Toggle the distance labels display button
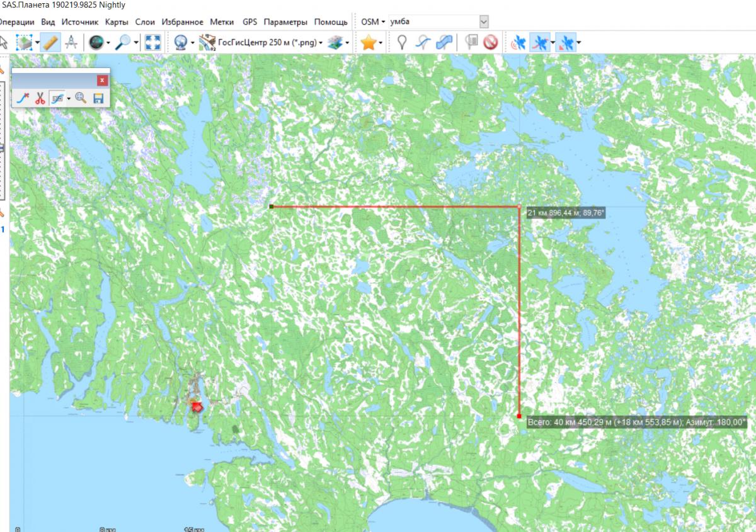The height and width of the screenshot is (532, 756). (57, 98)
